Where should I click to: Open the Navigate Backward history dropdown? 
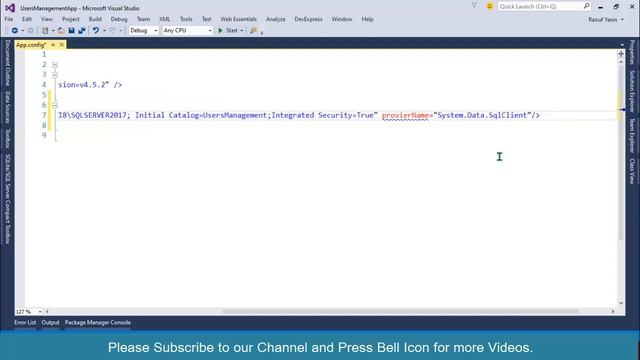(22, 31)
